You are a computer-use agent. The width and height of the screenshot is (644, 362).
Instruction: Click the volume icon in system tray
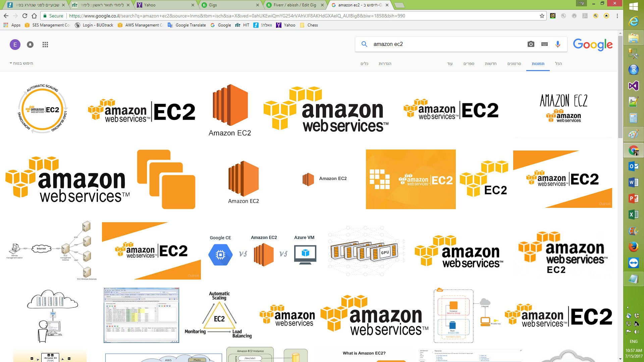(x=637, y=332)
